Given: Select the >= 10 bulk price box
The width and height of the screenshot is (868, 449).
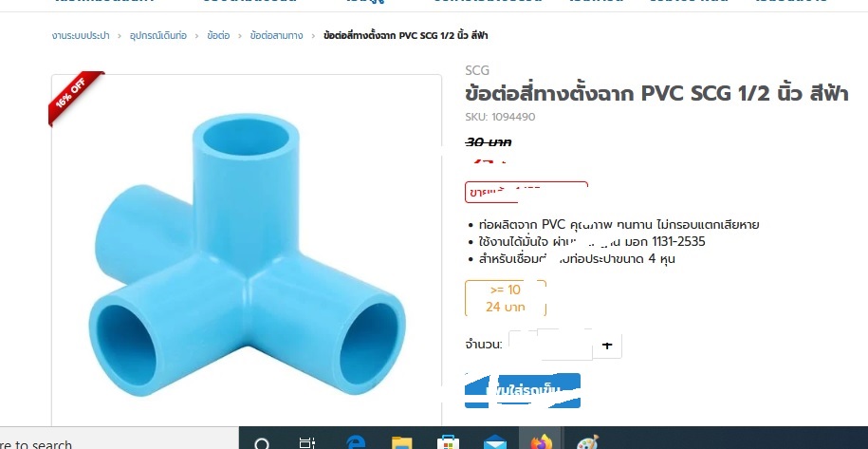Looking at the screenshot, I should click(x=506, y=298).
